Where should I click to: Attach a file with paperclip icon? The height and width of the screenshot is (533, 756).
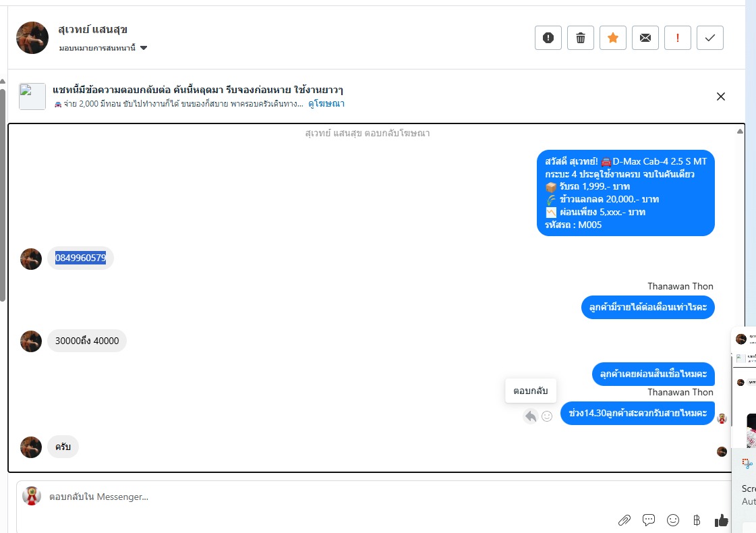[624, 520]
